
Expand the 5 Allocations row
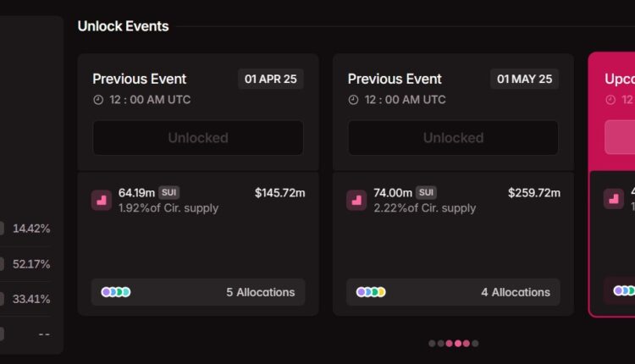click(198, 292)
